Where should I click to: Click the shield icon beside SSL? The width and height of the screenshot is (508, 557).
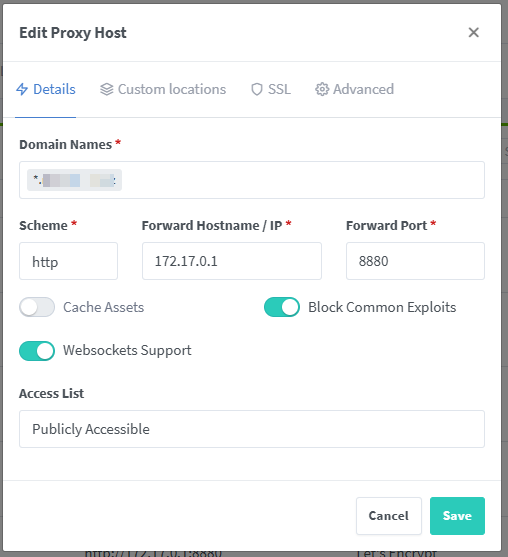(x=256, y=90)
